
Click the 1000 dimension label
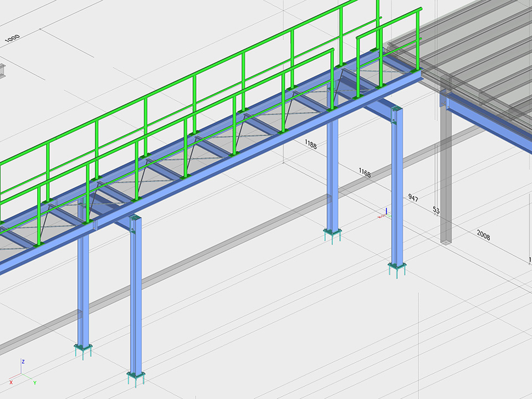click(x=12, y=38)
